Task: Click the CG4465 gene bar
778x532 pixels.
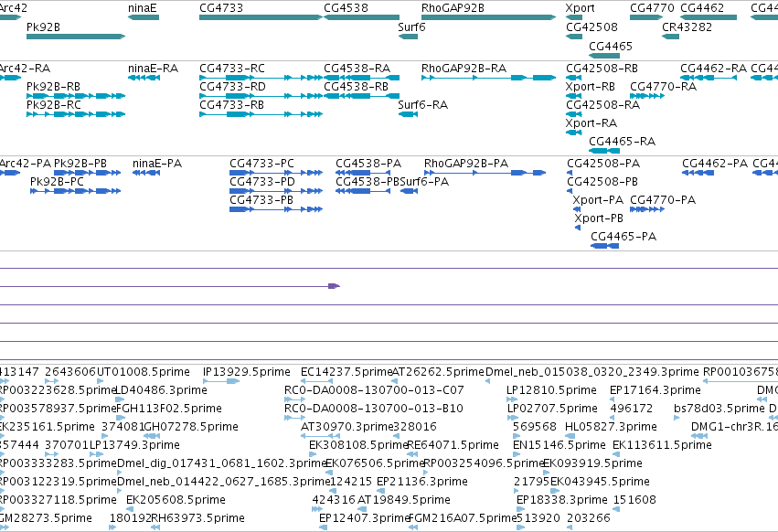Action: point(604,56)
